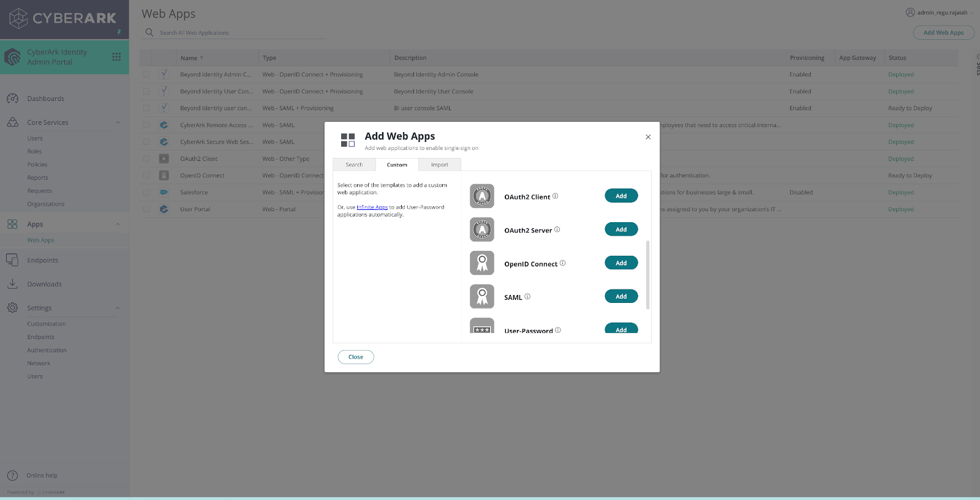Sort table by Name column
Viewport: 980px width, 500px height.
click(x=217, y=58)
